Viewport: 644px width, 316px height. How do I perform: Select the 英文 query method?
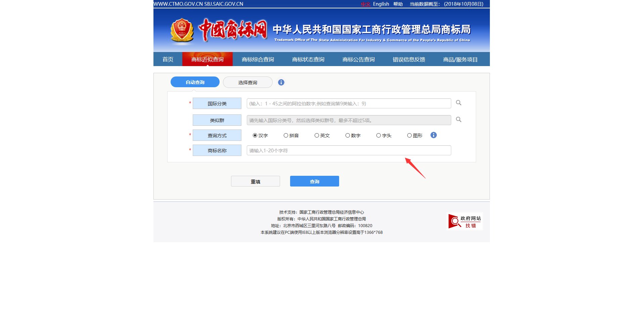pyautogui.click(x=316, y=135)
